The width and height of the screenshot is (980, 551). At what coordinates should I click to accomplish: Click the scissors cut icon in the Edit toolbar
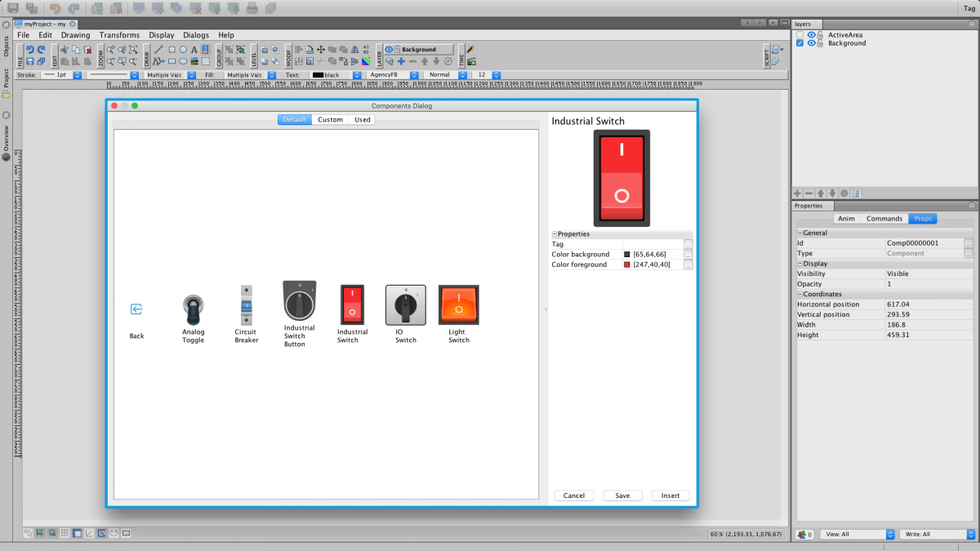[65, 50]
